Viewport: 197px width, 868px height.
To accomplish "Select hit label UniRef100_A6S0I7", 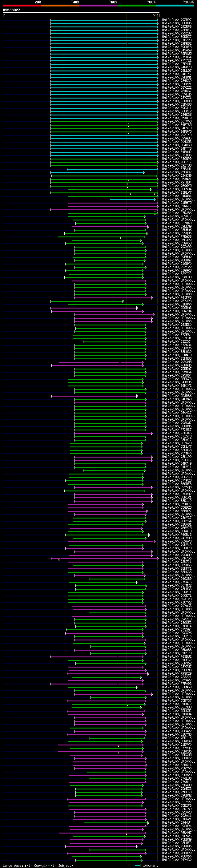I will tap(177, 216).
